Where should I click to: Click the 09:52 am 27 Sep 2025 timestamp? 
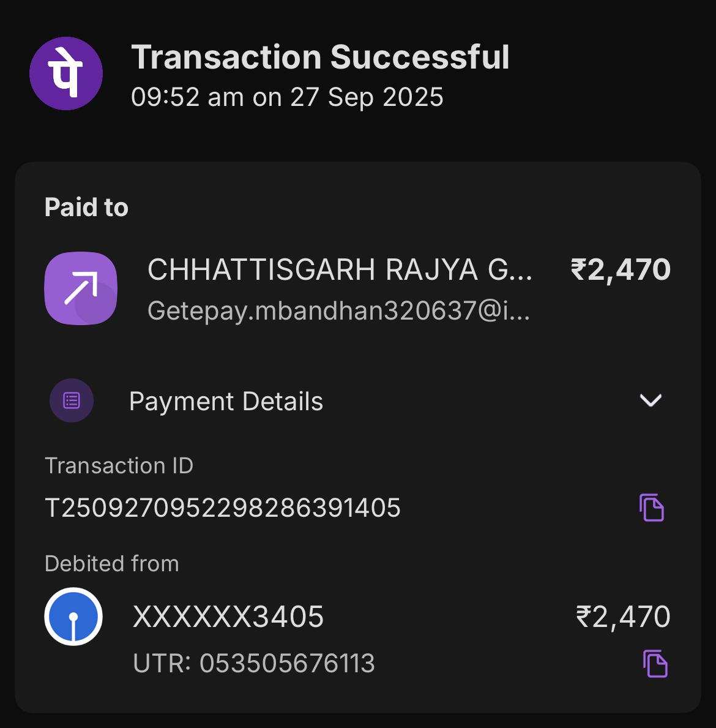[287, 97]
